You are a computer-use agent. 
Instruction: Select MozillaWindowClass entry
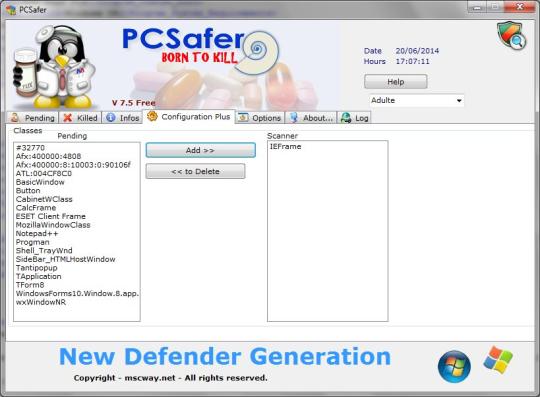tap(53, 225)
